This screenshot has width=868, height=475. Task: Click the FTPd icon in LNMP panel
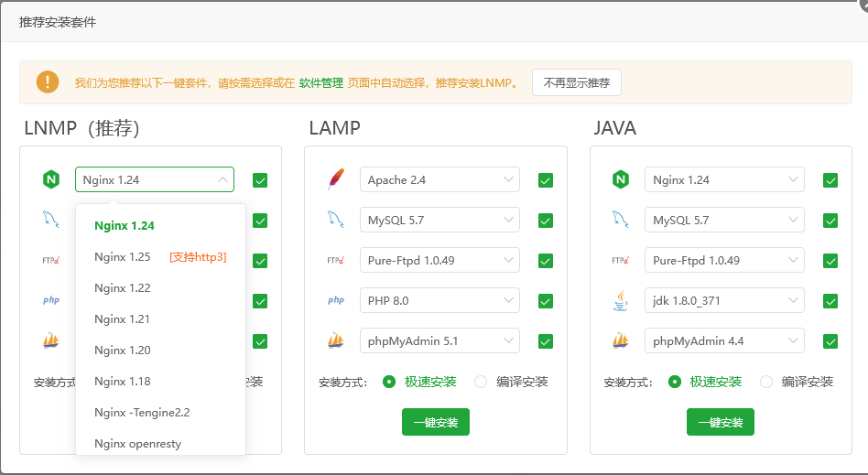[51, 260]
